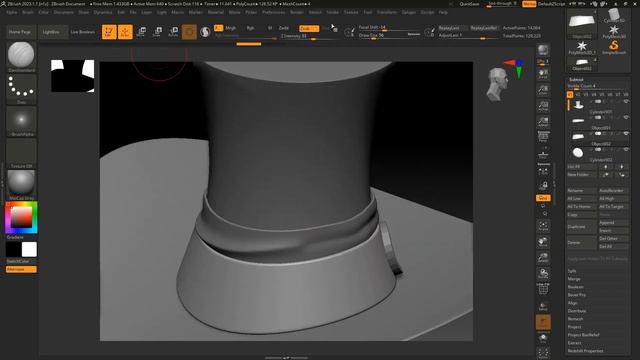Image resolution: width=640 pixels, height=360 pixels.
Task: Open the current brush thumbnail
Action: 21,55
